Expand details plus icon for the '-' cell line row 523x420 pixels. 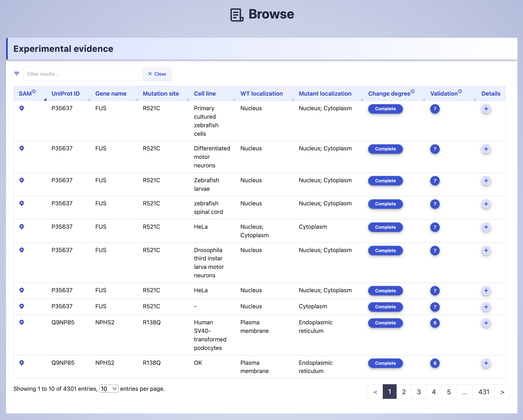tap(486, 307)
